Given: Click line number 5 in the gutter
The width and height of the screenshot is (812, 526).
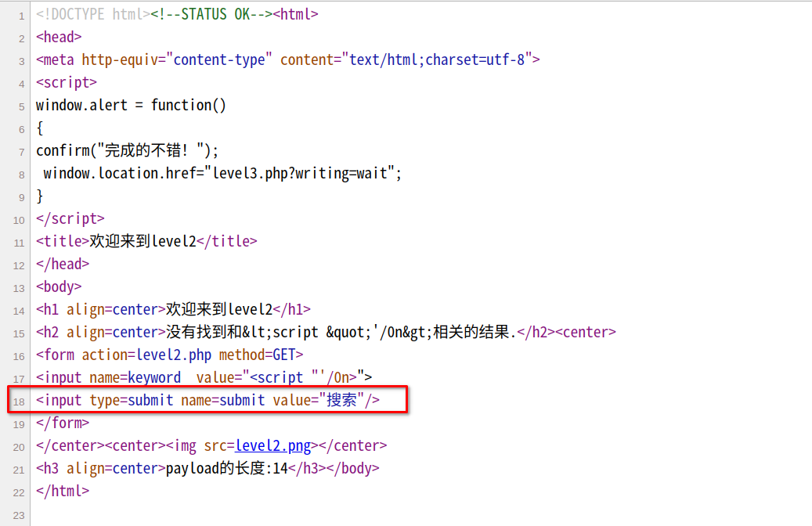Looking at the screenshot, I should (22, 107).
